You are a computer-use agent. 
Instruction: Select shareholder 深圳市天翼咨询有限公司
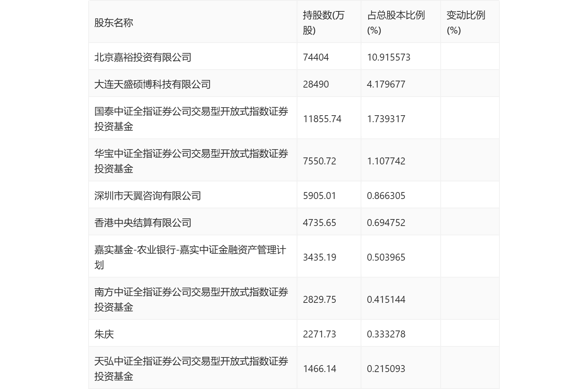[148, 196]
